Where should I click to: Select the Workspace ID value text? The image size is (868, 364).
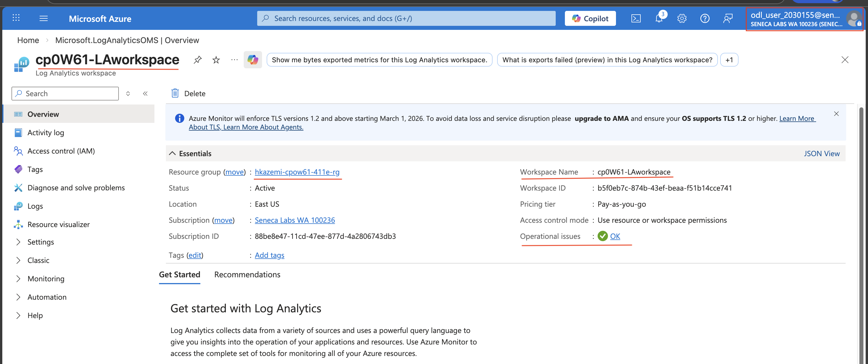(x=664, y=188)
